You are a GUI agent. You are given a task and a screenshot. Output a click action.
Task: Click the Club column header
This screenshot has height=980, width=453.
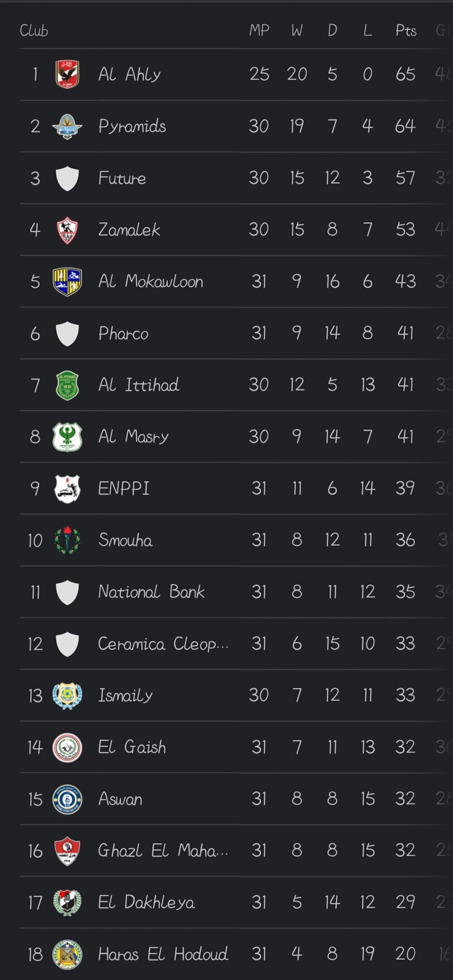pyautogui.click(x=34, y=30)
